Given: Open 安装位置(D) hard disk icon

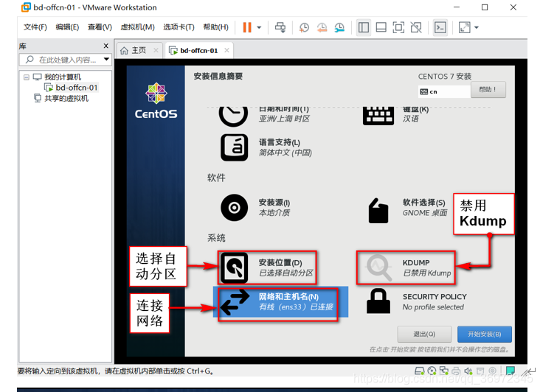Looking at the screenshot, I should pyautogui.click(x=234, y=268).
